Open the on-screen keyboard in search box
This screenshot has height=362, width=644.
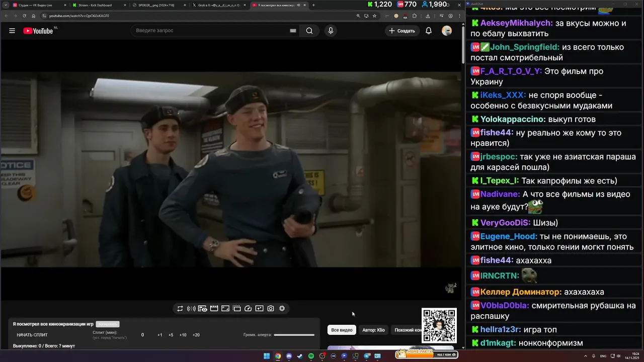click(293, 31)
